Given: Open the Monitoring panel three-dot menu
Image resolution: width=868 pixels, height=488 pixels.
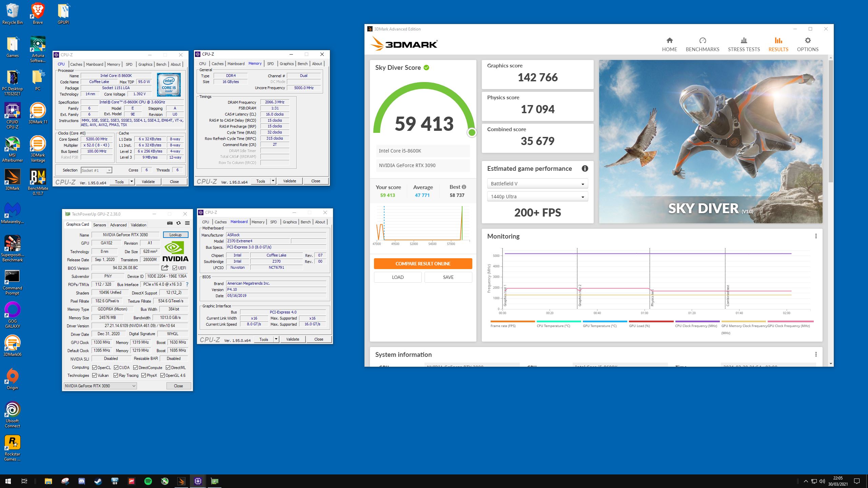Looking at the screenshot, I should (x=816, y=236).
